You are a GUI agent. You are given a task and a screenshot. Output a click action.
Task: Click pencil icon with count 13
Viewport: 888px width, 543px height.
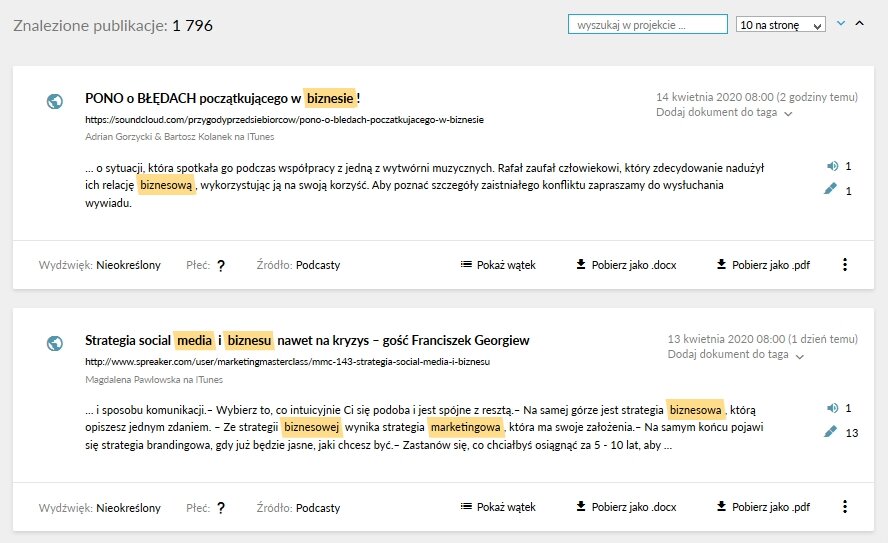830,431
